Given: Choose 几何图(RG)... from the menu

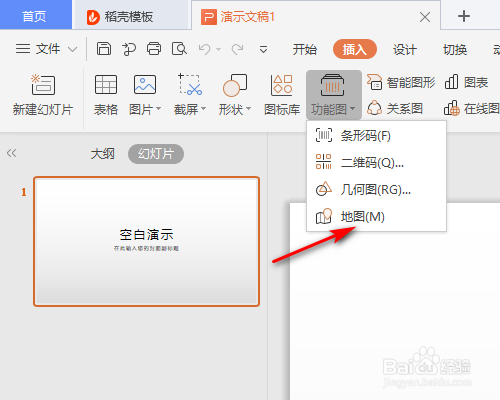Looking at the screenshot, I should (x=376, y=189).
